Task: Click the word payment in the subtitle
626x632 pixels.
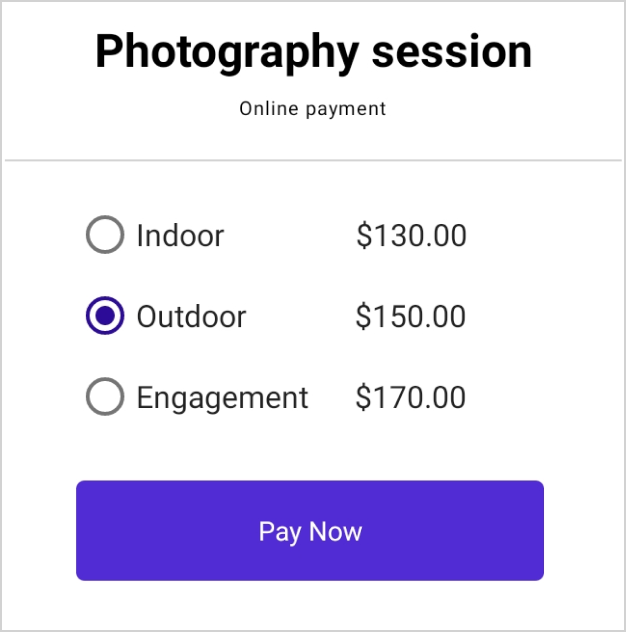Action: [x=345, y=109]
